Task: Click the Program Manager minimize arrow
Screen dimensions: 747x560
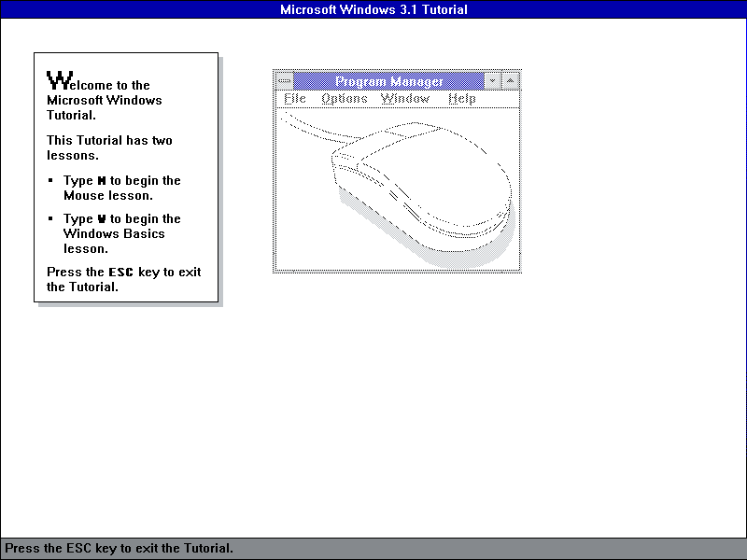Action: [x=493, y=81]
